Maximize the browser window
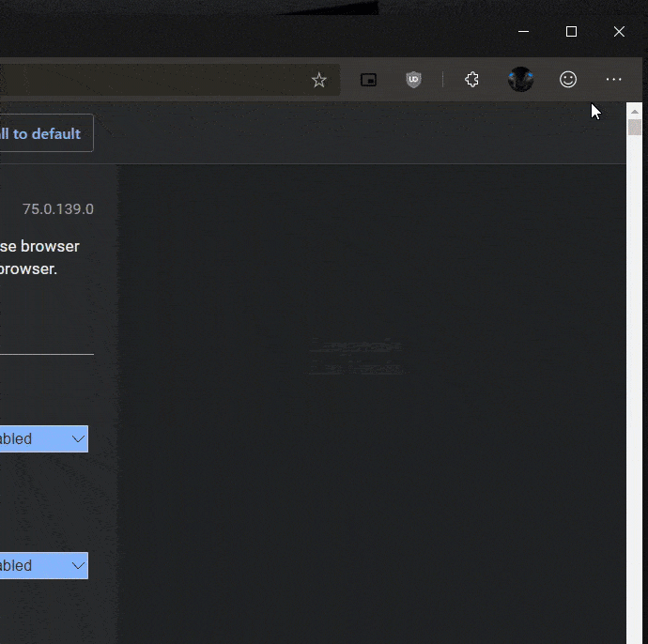Image resolution: width=648 pixels, height=644 pixels. pyautogui.click(x=571, y=32)
